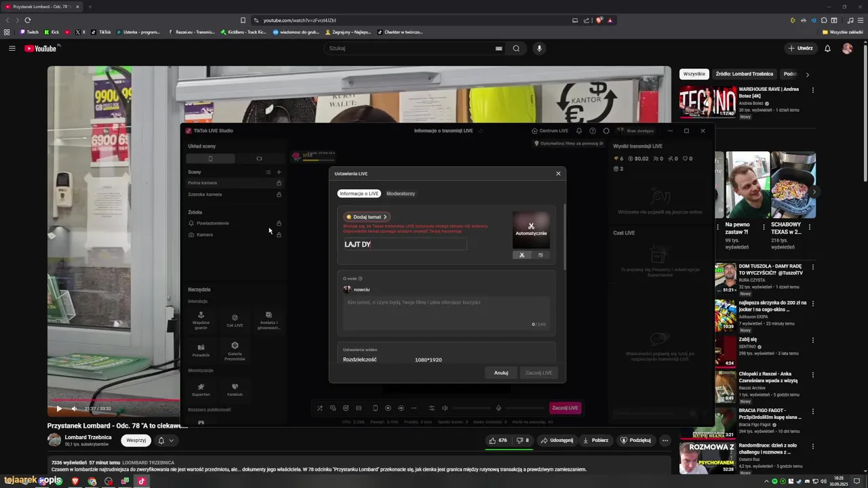868x488 pixels.
Task: Open the Twitch bookmark in the bookmarks bar
Action: tap(28, 32)
